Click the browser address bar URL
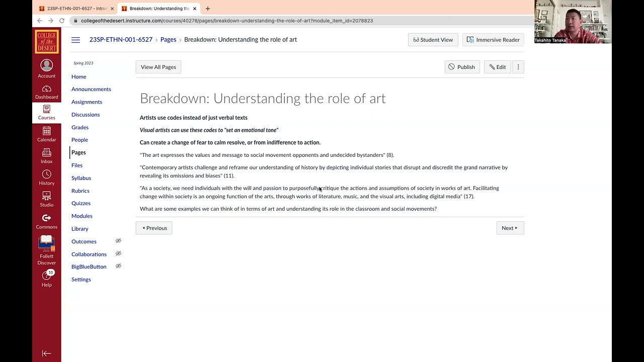Screen dimensions: 644x362 pyautogui.click(x=227, y=21)
